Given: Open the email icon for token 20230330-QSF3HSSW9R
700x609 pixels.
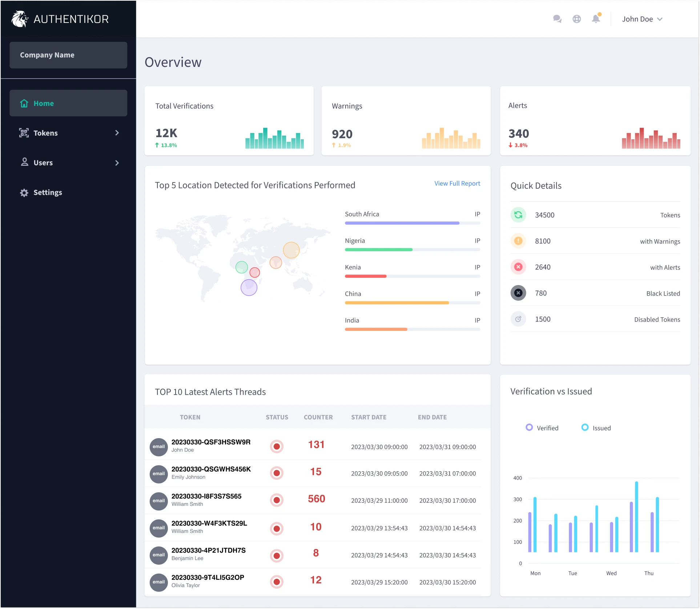Looking at the screenshot, I should tap(159, 446).
